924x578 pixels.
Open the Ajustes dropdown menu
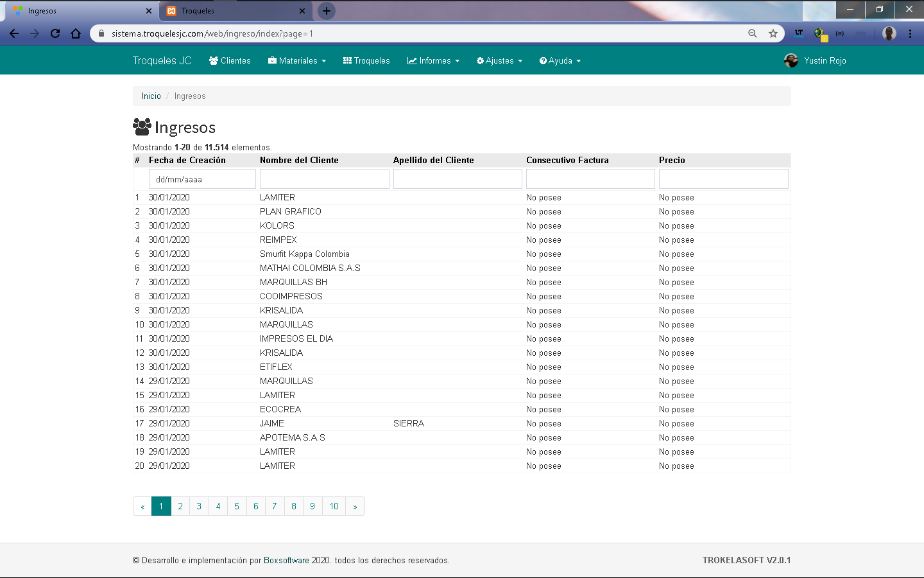(x=499, y=60)
